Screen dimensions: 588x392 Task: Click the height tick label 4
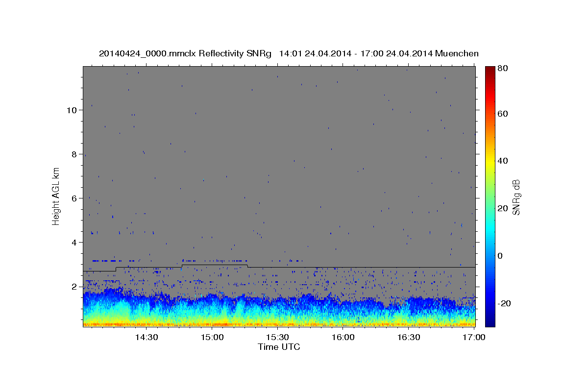[74, 242]
